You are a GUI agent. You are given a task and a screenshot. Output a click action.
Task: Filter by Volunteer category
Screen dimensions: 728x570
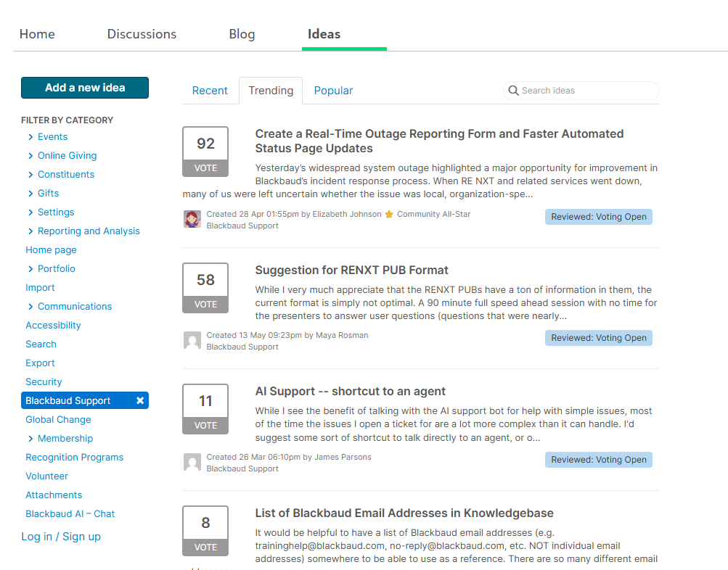[x=46, y=476]
